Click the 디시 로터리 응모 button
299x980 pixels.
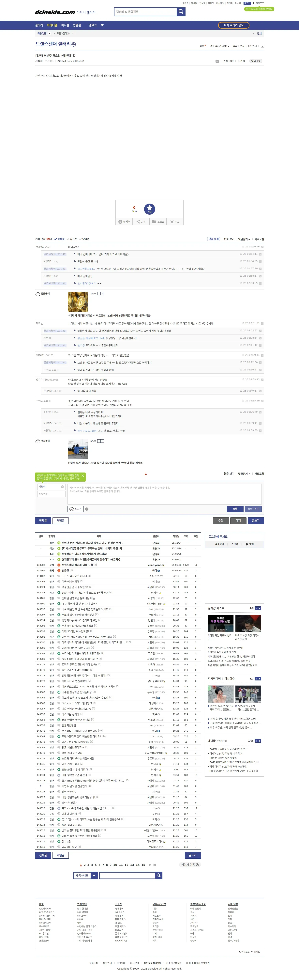tap(233, 25)
